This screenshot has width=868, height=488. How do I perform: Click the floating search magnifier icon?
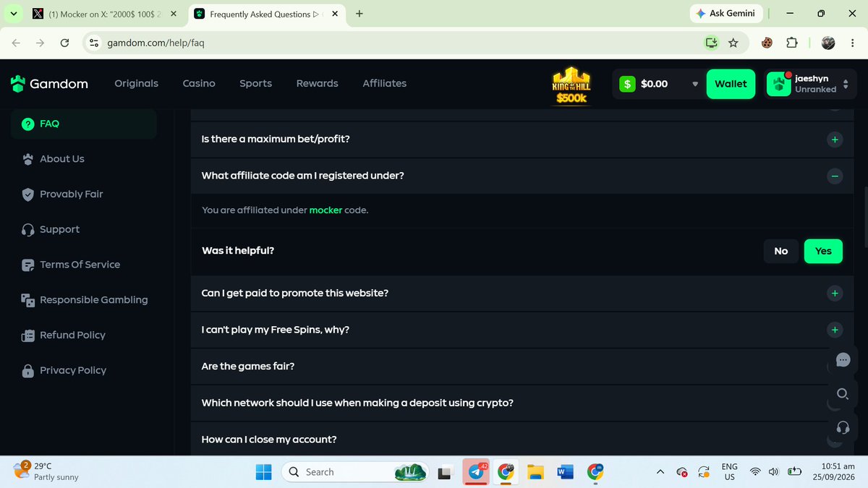coord(842,393)
